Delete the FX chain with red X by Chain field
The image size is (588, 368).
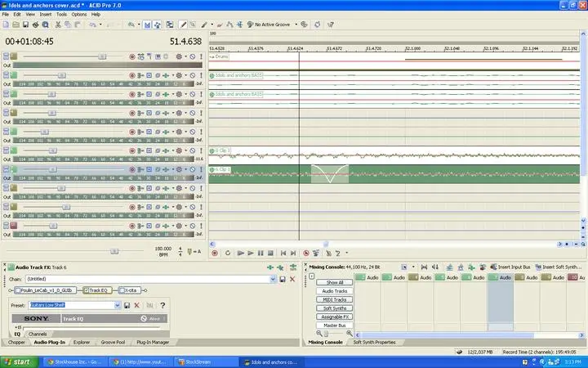click(292, 279)
